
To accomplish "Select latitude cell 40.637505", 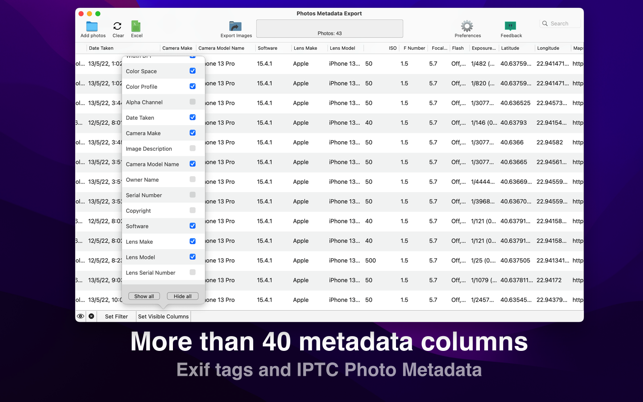I will tap(515, 260).
